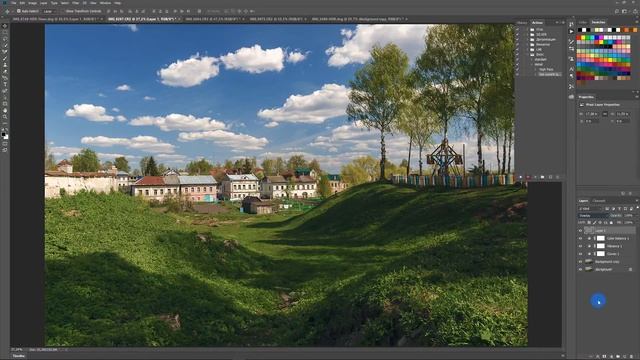Click the Record button in Actions panel
Image resolution: width=640 pixels, height=360 pixels.
pos(528,177)
